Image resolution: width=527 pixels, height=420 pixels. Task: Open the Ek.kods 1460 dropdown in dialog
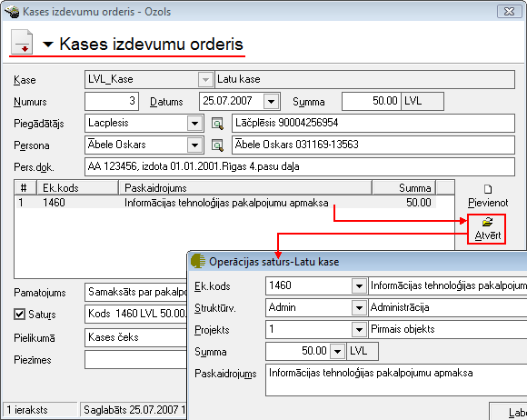(x=359, y=285)
